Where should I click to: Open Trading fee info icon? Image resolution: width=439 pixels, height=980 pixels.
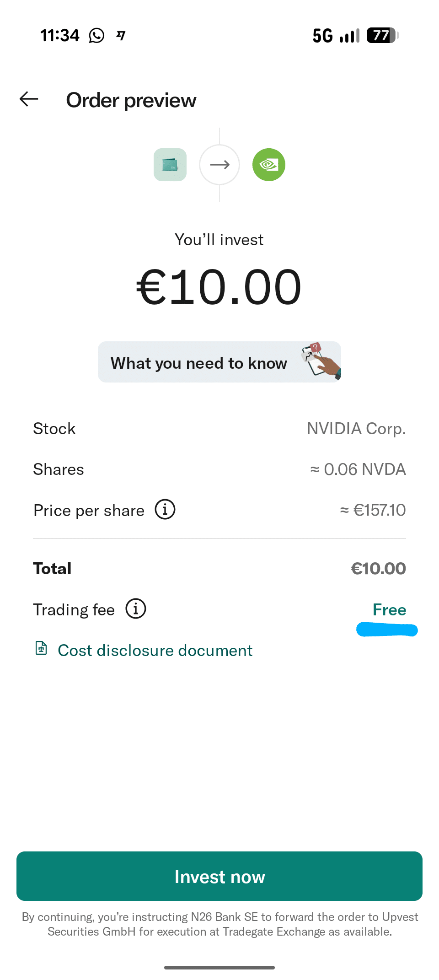pyautogui.click(x=136, y=609)
